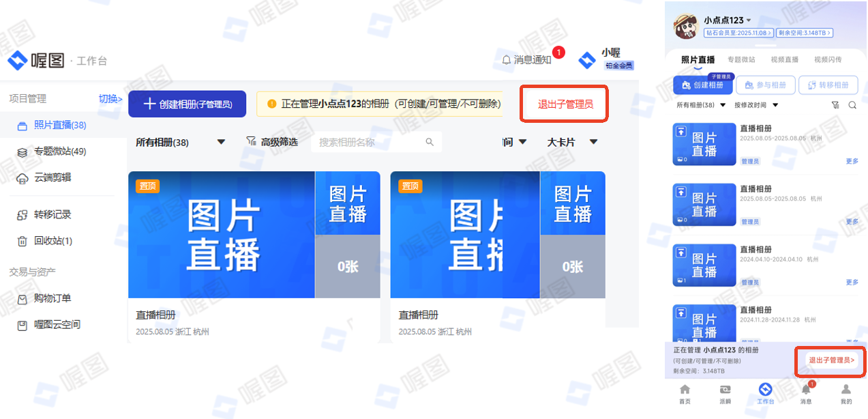868x419 pixels.
Task: Click the 云端剪辑 cloud icon in the sidebar
Action: (x=22, y=178)
